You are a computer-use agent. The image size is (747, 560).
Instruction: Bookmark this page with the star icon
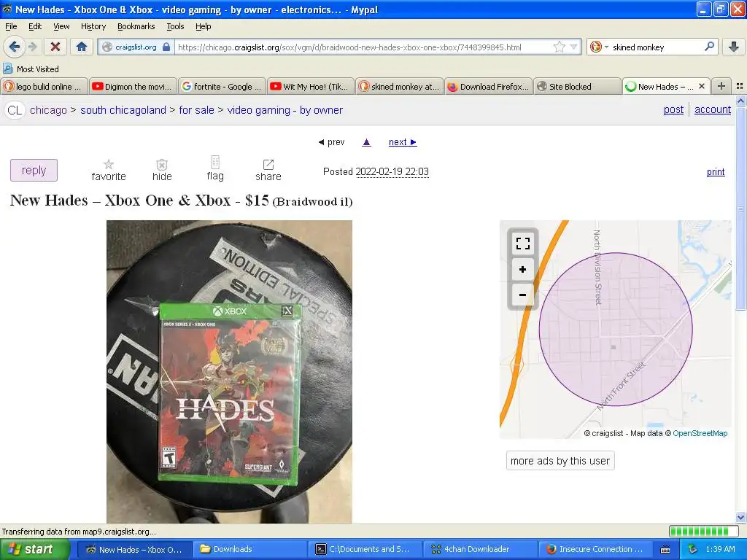click(560, 47)
